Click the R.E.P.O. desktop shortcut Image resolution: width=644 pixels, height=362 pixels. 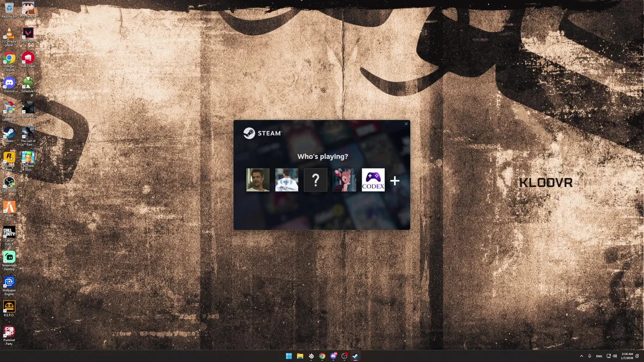[x=9, y=309]
